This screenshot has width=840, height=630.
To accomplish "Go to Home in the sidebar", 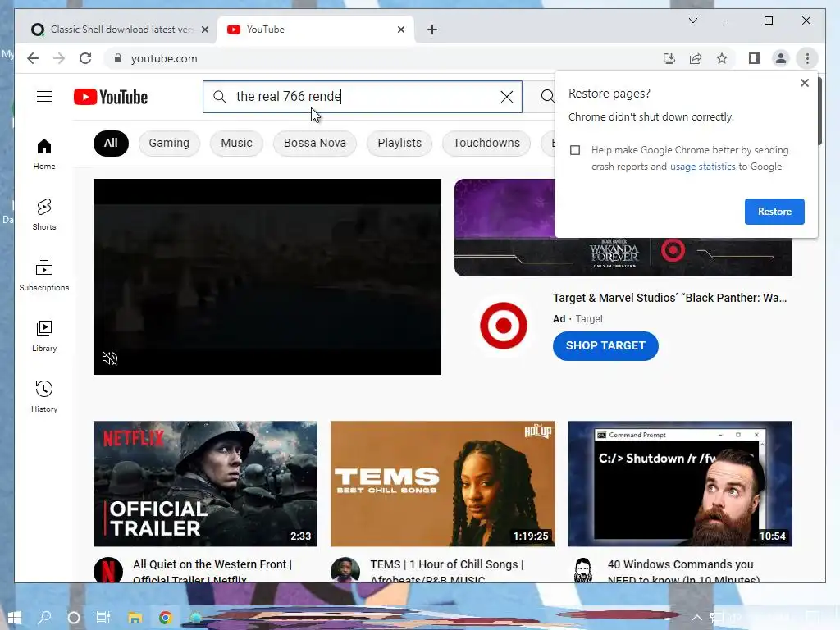I will tap(44, 154).
